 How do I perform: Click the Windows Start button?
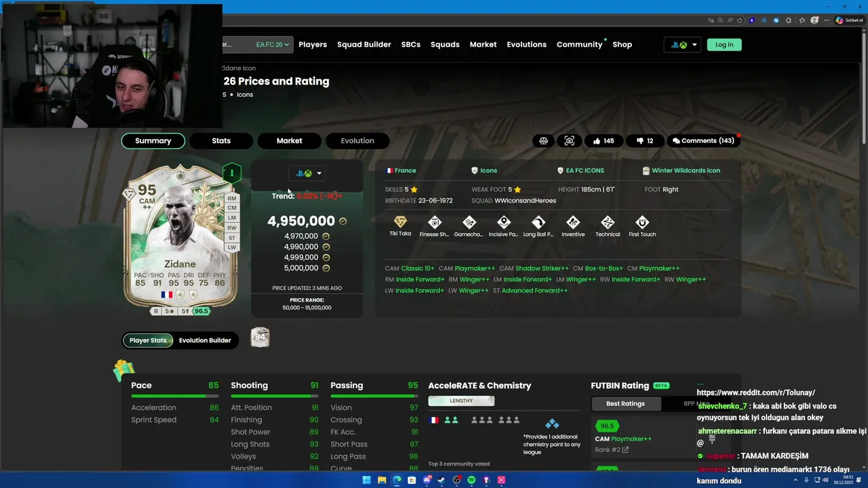tap(367, 480)
